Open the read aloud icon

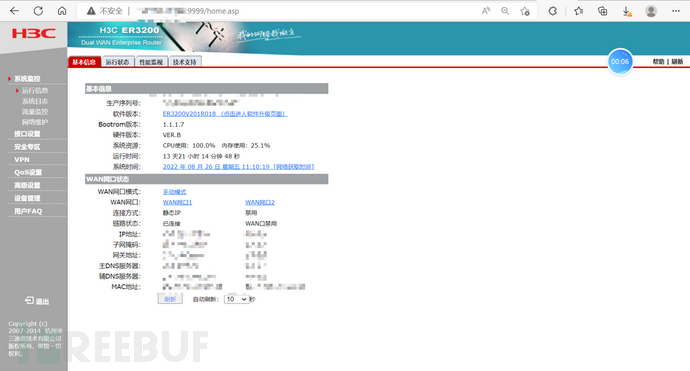pos(486,11)
